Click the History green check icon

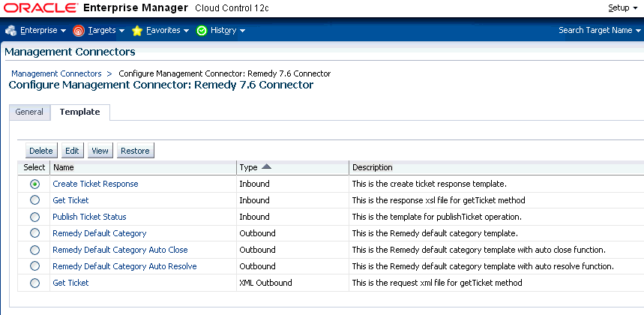point(202,31)
